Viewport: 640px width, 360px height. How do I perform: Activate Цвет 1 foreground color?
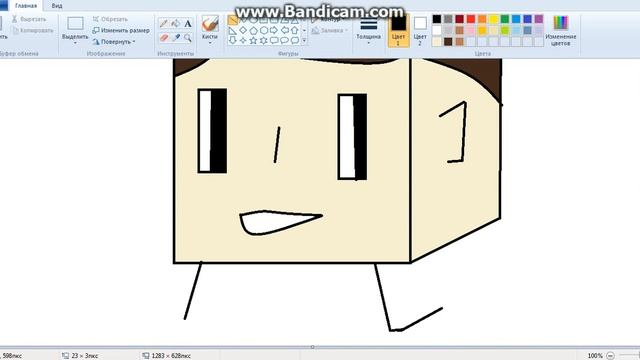[x=398, y=31]
